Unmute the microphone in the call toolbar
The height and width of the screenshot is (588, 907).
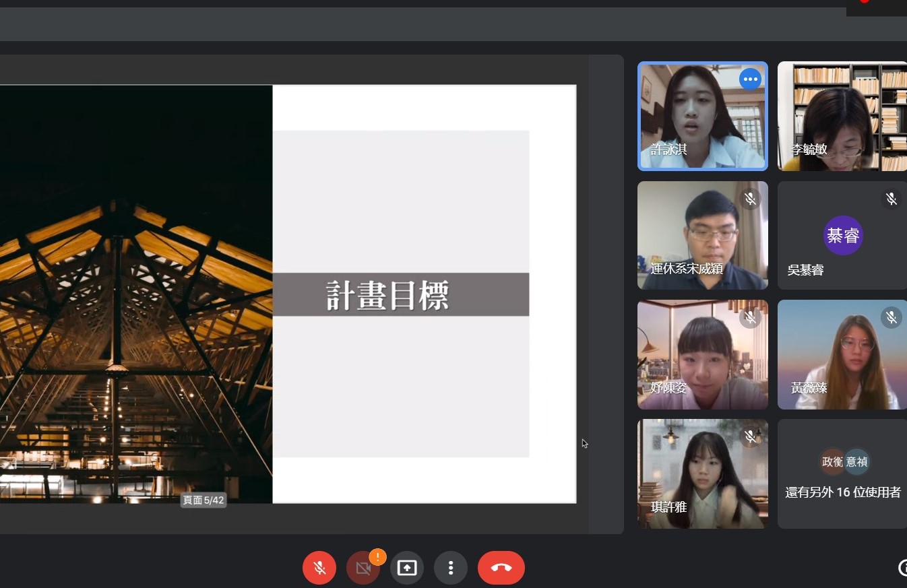click(x=319, y=568)
